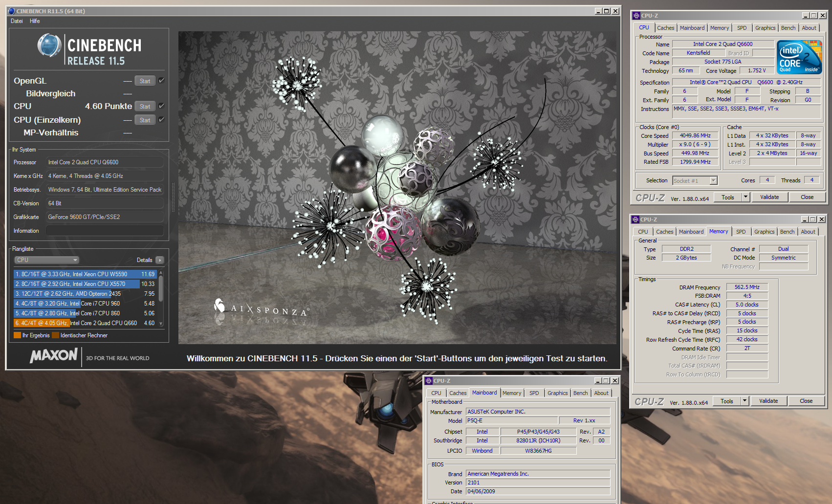This screenshot has height=504, width=832.
Task: Expand Tools dropdown arrow in Memory window
Action: tap(744, 401)
